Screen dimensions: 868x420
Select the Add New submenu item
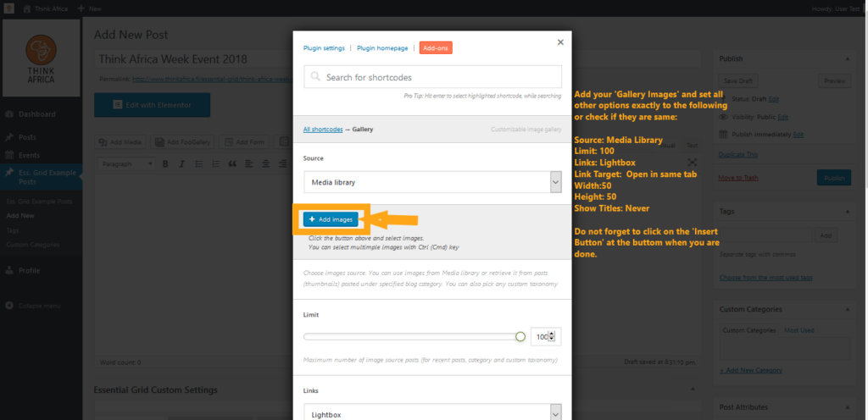click(20, 216)
